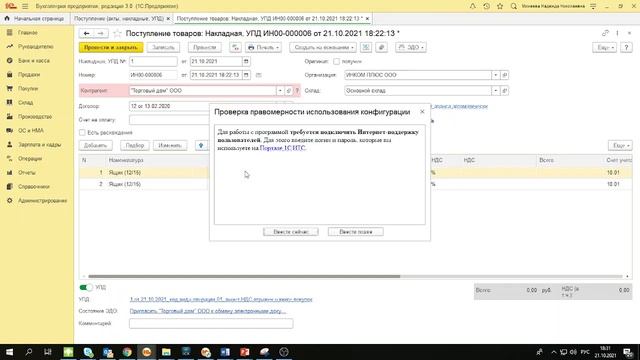This screenshot has height=360, width=640.
Task: Toggle the УПД switch
Action: pos(86,287)
